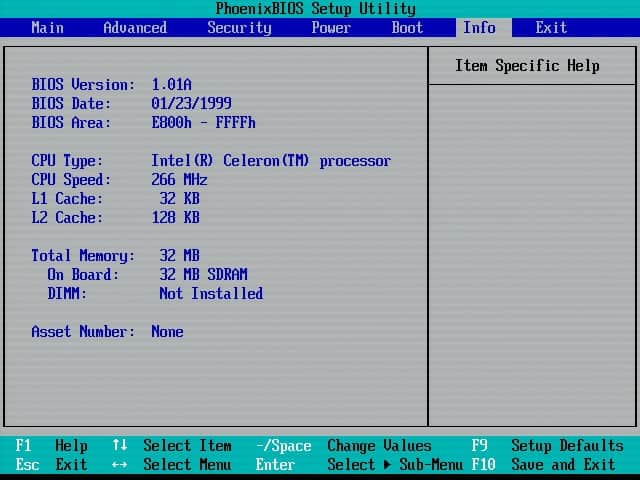
Task: Click the Enter key hint
Action: tap(275, 464)
